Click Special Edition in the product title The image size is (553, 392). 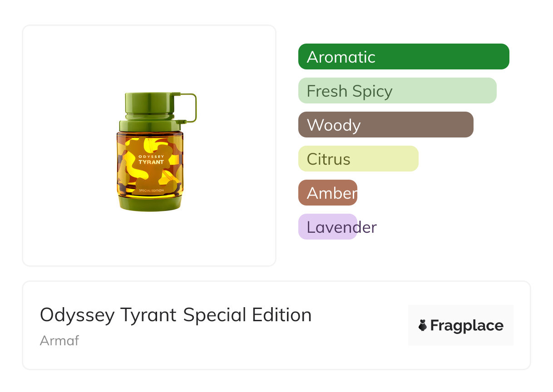point(247,315)
